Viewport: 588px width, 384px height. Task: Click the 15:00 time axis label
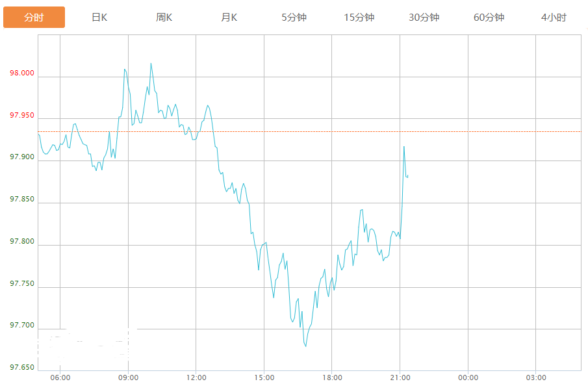click(264, 378)
